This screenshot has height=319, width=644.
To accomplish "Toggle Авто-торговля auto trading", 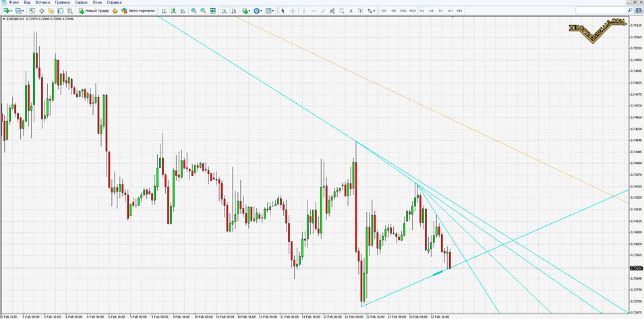I will coord(138,11).
